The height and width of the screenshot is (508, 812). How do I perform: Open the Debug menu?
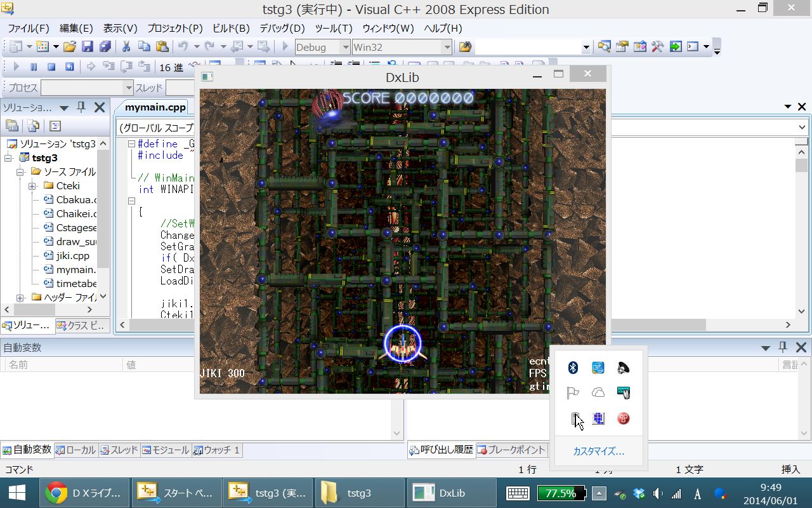pos(282,28)
